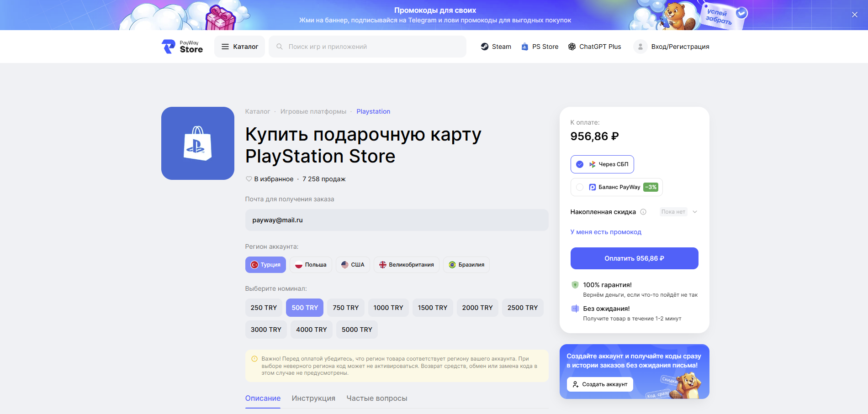This screenshot has width=868, height=414.
Task: Click the Игровые платформы breadcrumb
Action: tap(313, 111)
